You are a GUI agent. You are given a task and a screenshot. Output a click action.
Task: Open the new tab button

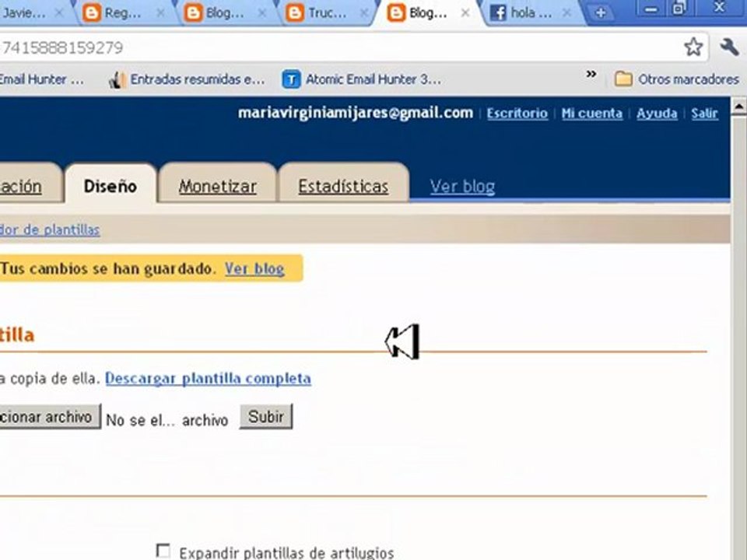click(601, 13)
